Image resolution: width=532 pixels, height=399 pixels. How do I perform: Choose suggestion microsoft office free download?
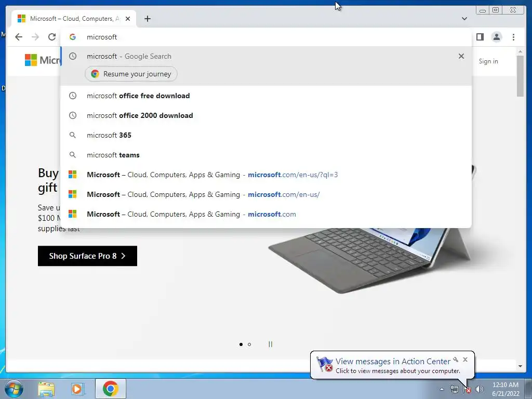(x=266, y=96)
